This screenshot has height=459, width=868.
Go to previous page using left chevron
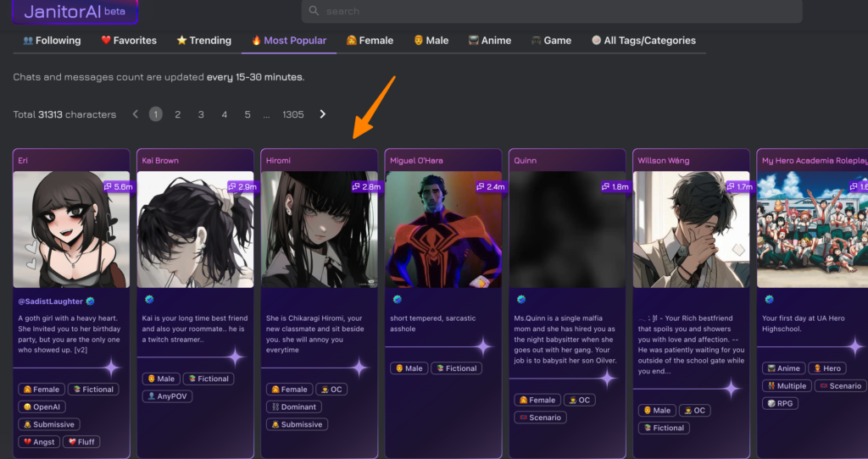(x=136, y=114)
